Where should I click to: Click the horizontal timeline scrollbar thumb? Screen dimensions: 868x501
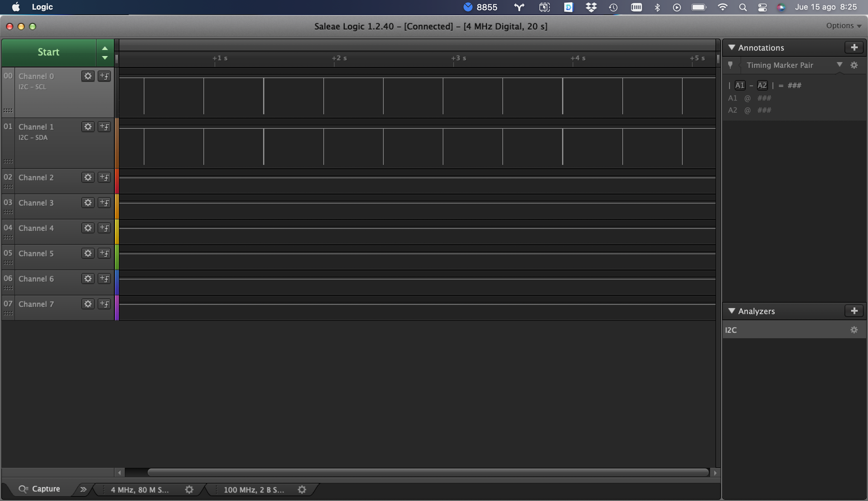428,473
